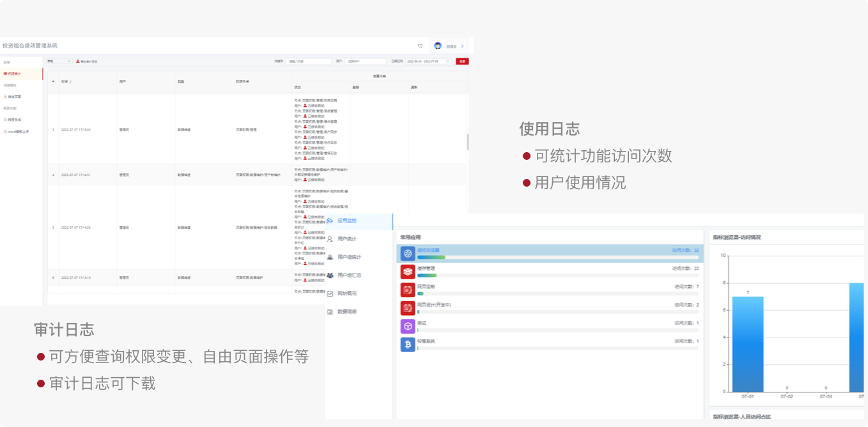The height and width of the screenshot is (427, 868).
Task: Click the purple cube 测试 icon
Action: click(x=408, y=326)
